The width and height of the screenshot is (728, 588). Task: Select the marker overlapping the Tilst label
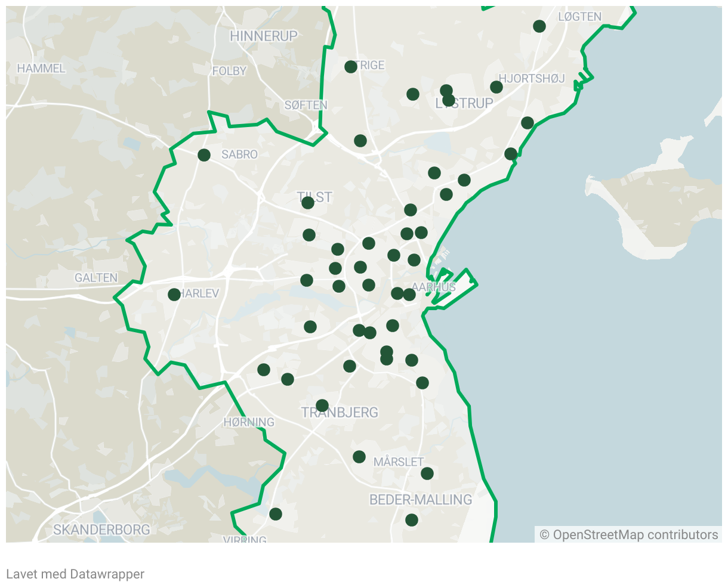point(308,203)
